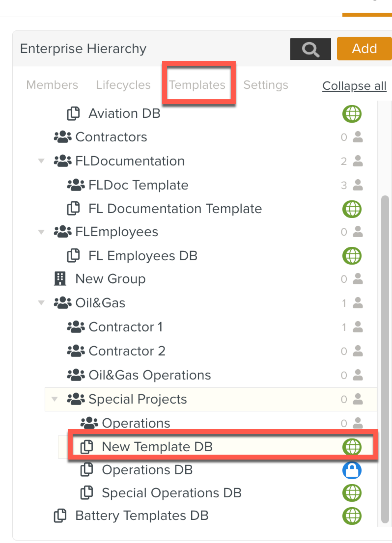This screenshot has width=392, height=543.
Task: Click the globe icon next to Battery Templates DB
Action: 352,516
